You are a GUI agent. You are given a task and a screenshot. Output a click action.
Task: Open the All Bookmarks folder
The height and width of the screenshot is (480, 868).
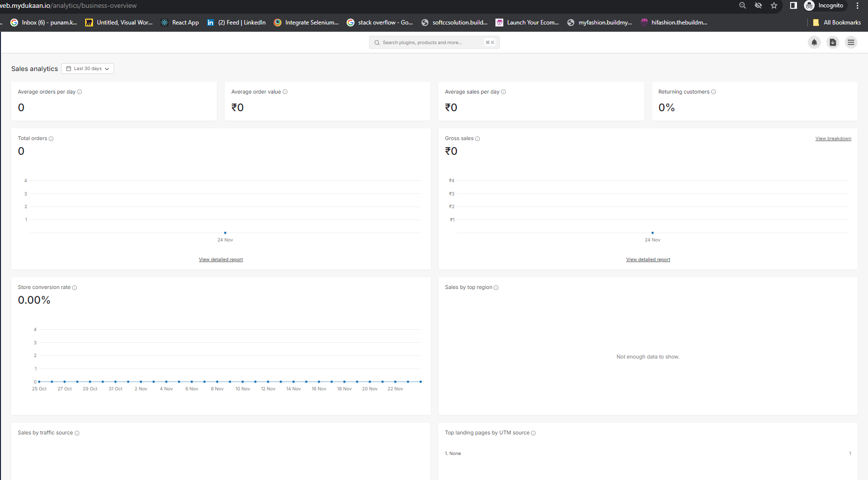[837, 23]
